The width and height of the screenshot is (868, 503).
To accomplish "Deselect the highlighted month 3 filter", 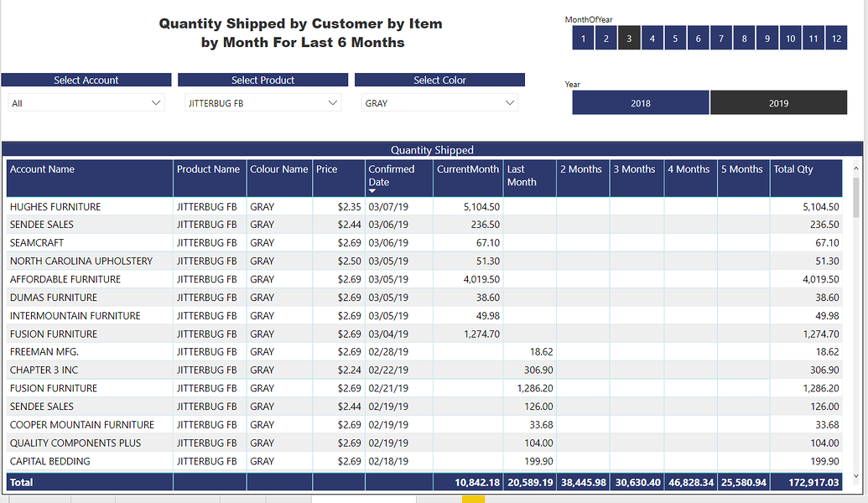I will [629, 38].
